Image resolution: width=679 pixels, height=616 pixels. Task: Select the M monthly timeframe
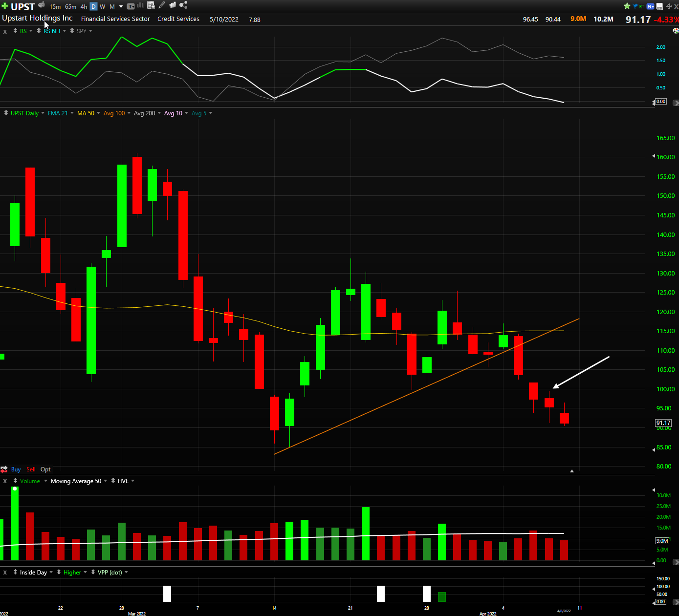[x=112, y=6]
